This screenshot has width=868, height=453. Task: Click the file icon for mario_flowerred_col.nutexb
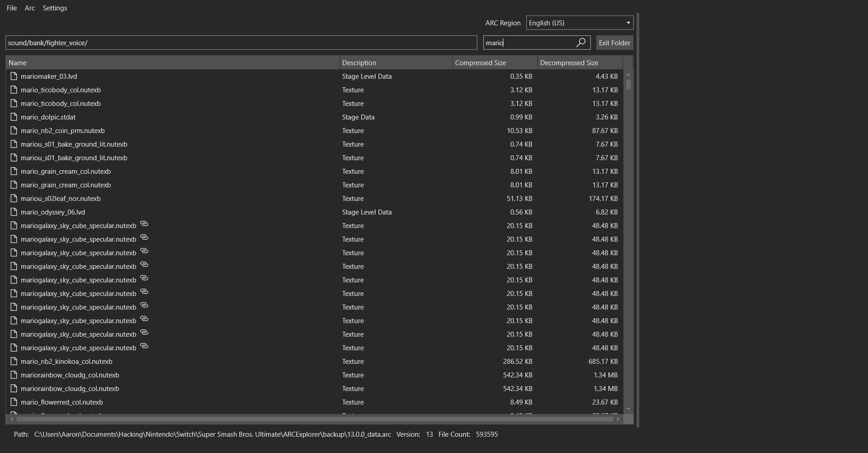[x=14, y=402]
